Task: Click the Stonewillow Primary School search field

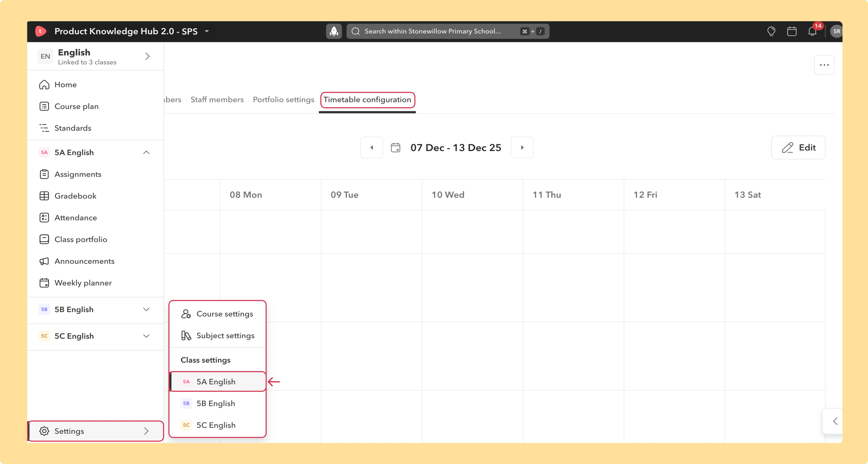Action: point(448,31)
